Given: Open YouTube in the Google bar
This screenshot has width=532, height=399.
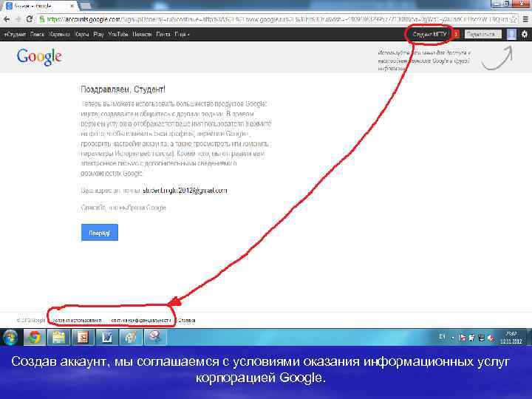Looking at the screenshot, I should tap(118, 34).
